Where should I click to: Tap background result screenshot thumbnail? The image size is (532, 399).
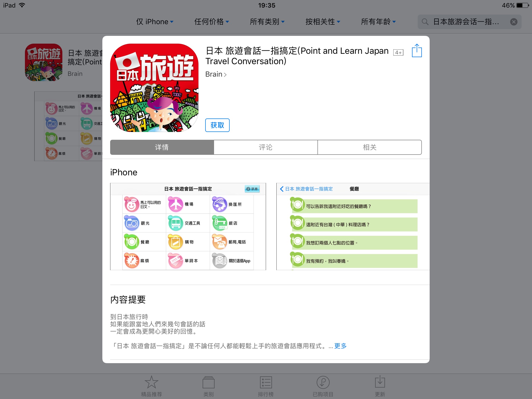(68, 126)
